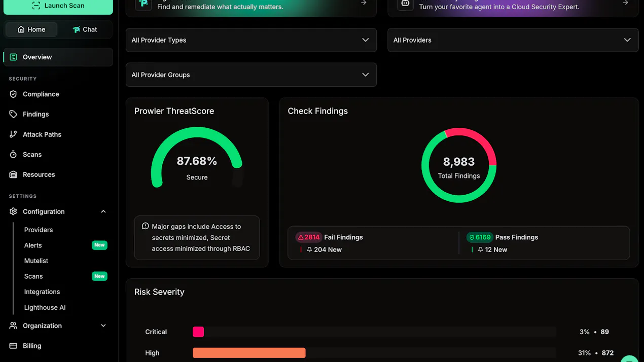
Task: Open Scans under Configuration
Action: pos(33,276)
